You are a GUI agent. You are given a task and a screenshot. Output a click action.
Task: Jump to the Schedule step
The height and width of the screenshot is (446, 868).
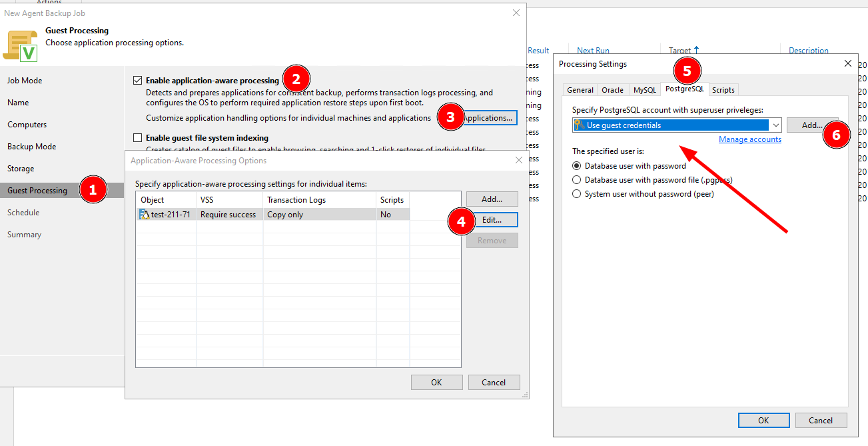pyautogui.click(x=23, y=213)
